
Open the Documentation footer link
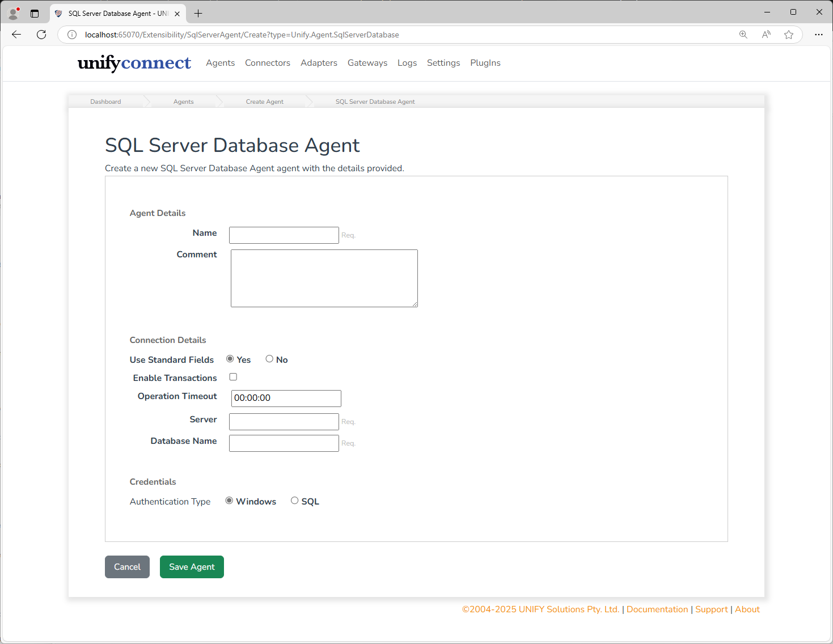[657, 609]
